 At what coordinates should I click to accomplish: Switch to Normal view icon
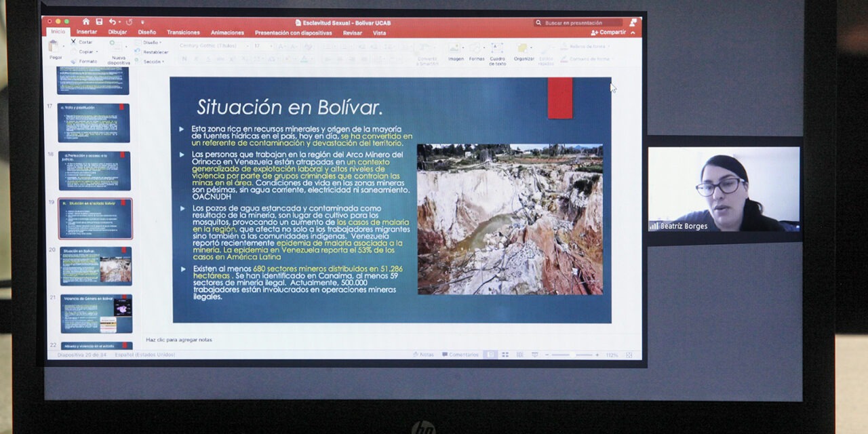pyautogui.click(x=490, y=355)
